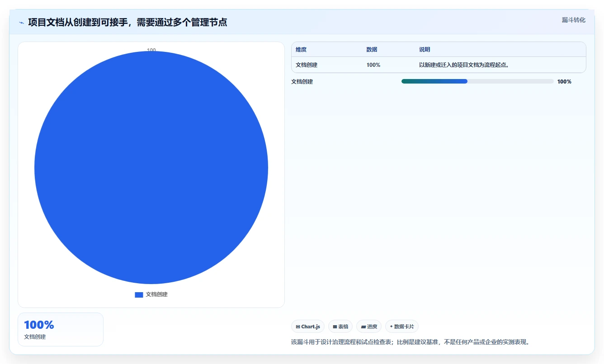Click the description 以新建或迁入的项目文档为流程起点
The height and width of the screenshot is (364, 604).
pyautogui.click(x=464, y=65)
